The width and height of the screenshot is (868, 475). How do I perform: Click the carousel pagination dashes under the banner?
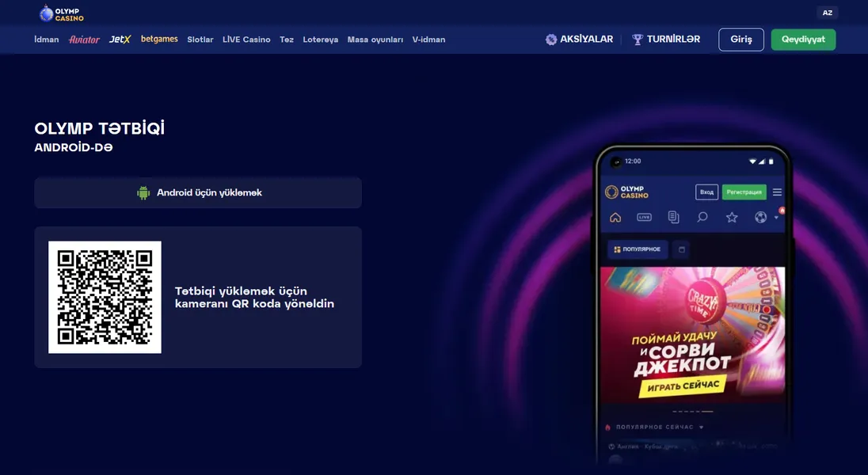pyautogui.click(x=693, y=412)
